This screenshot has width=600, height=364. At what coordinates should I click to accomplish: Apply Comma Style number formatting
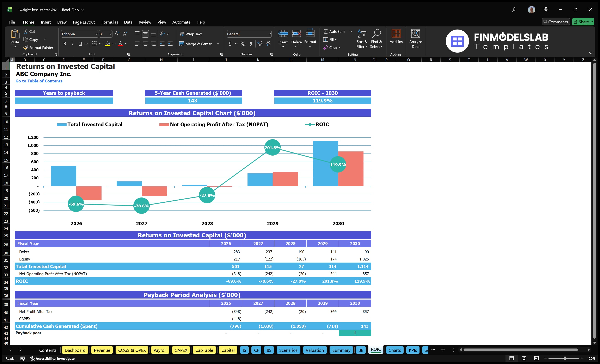click(251, 44)
